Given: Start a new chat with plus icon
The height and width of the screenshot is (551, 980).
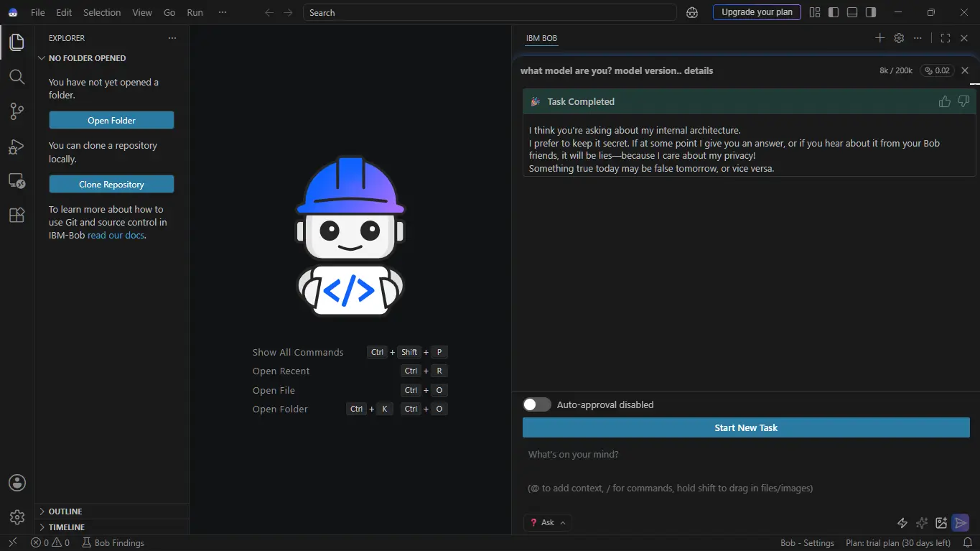Looking at the screenshot, I should [x=879, y=38].
